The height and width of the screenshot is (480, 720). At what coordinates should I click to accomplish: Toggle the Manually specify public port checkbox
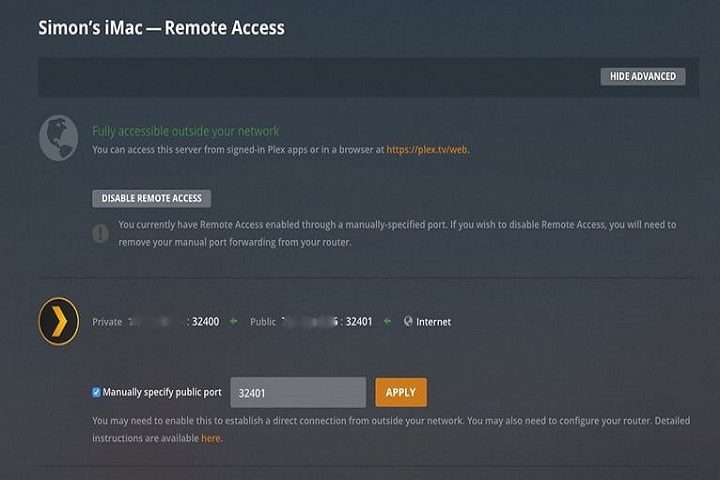coord(96,393)
